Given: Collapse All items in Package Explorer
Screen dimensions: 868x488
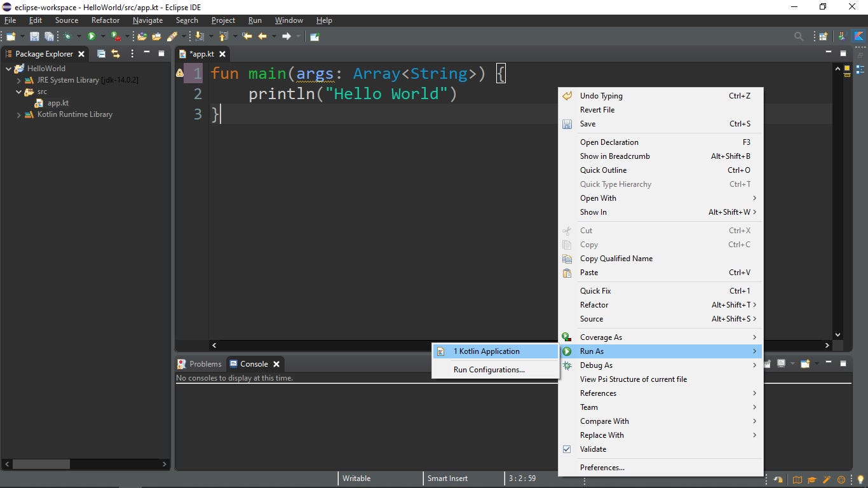Looking at the screenshot, I should [101, 54].
